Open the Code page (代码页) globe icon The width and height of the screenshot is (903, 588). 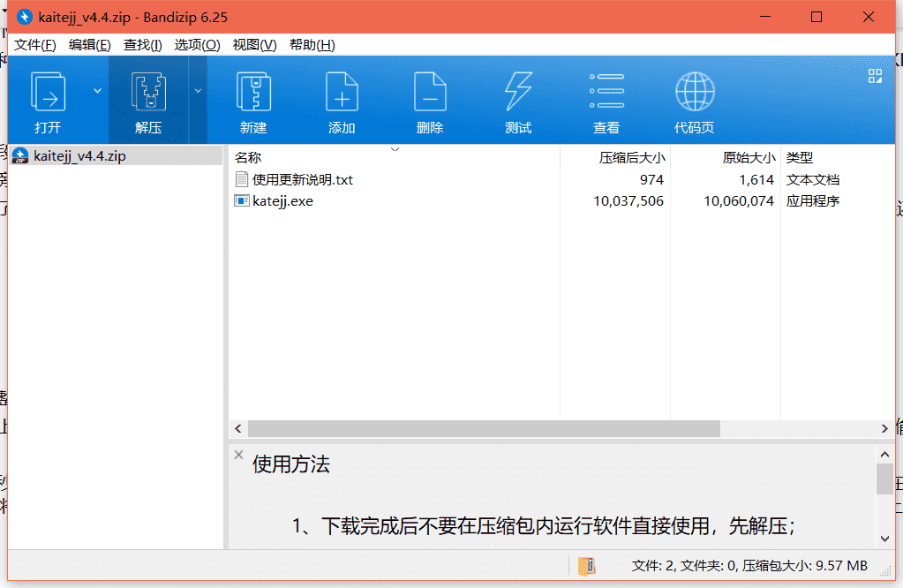coord(695,92)
